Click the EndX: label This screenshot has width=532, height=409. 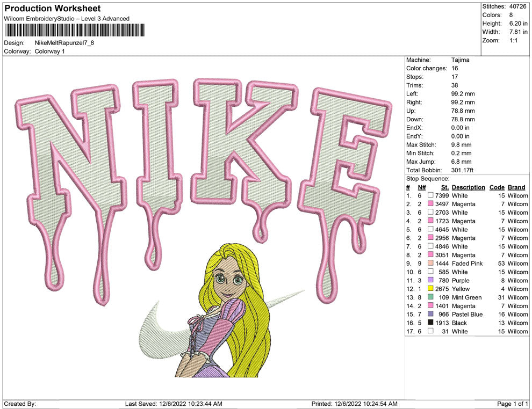click(x=414, y=128)
